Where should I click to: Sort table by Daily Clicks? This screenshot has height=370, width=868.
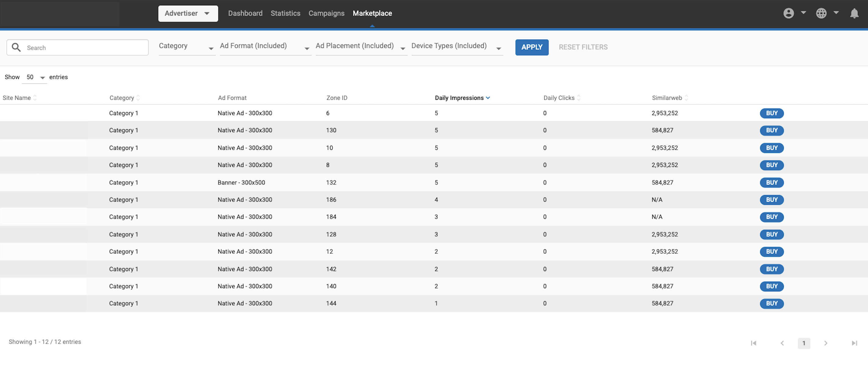(x=561, y=98)
